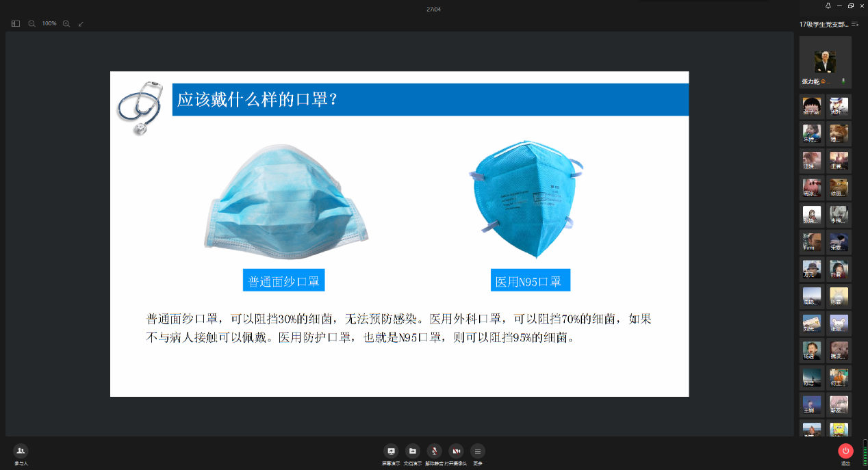
Task: Start screen sharing with 屏幕演示
Action: point(391,451)
